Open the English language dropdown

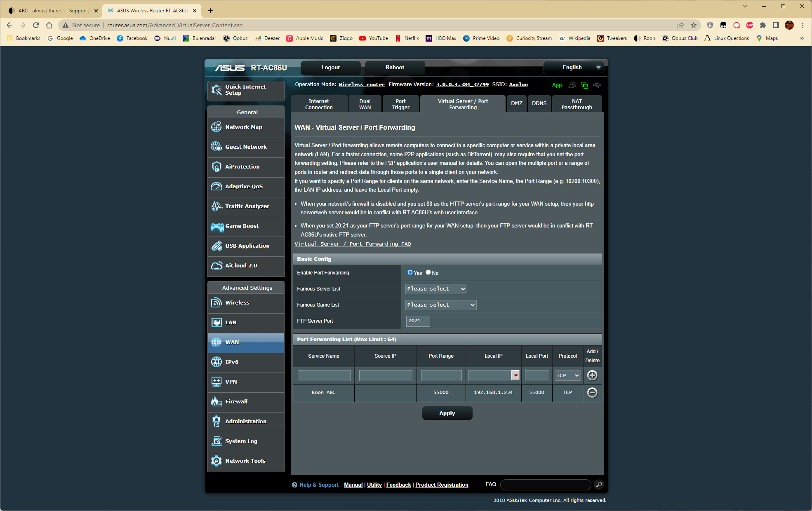click(574, 68)
